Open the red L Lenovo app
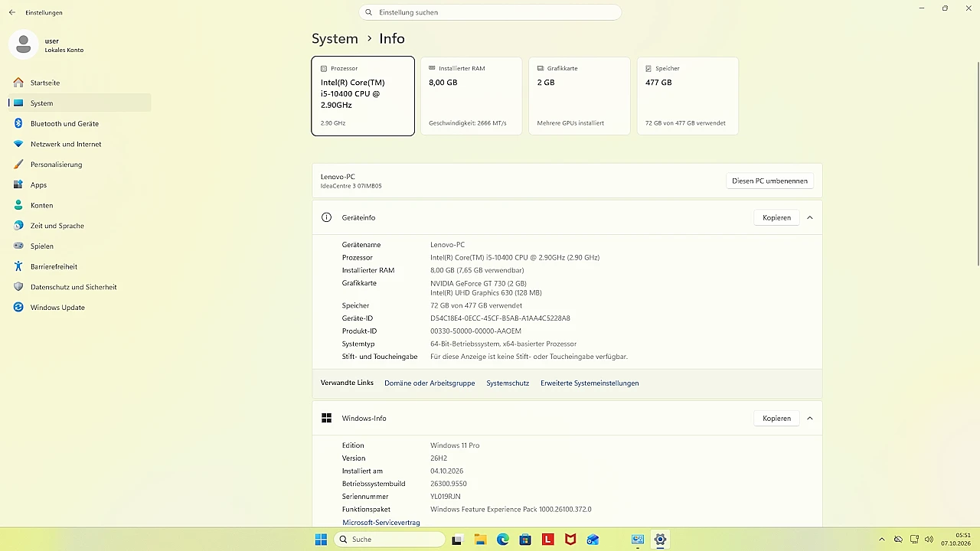 [x=547, y=540]
